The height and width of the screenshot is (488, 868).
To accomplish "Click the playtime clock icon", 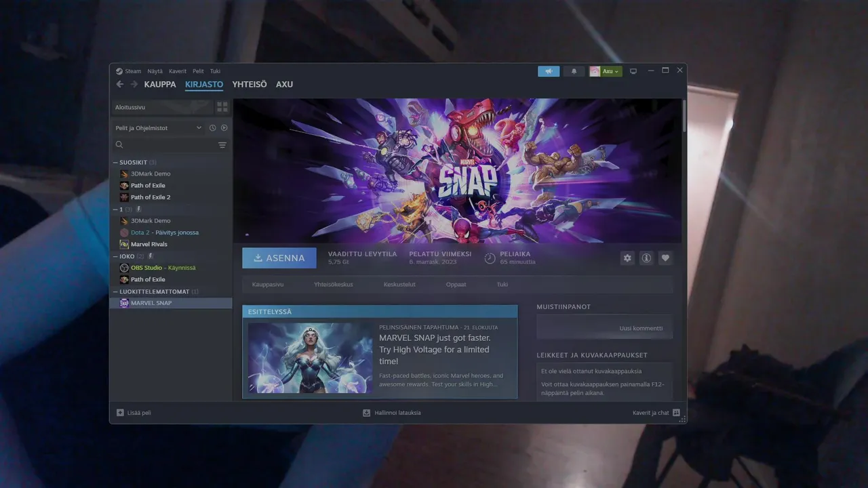I will coord(490,258).
